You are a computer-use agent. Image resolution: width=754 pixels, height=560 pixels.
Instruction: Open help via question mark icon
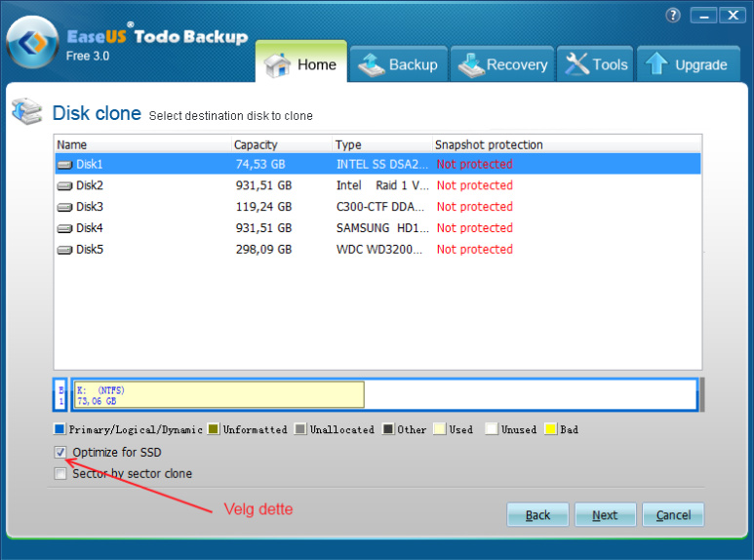(x=673, y=16)
